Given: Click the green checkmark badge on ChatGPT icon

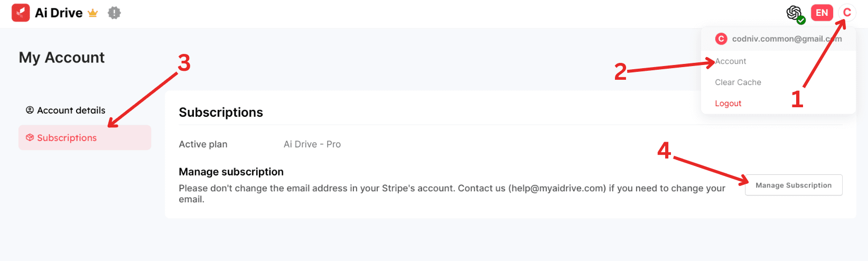Looking at the screenshot, I should [801, 20].
